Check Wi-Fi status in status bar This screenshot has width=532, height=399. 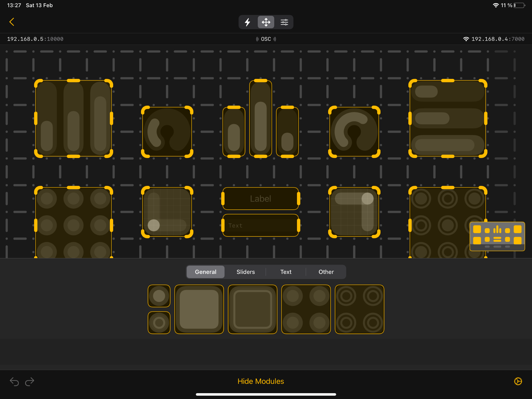[x=496, y=5]
